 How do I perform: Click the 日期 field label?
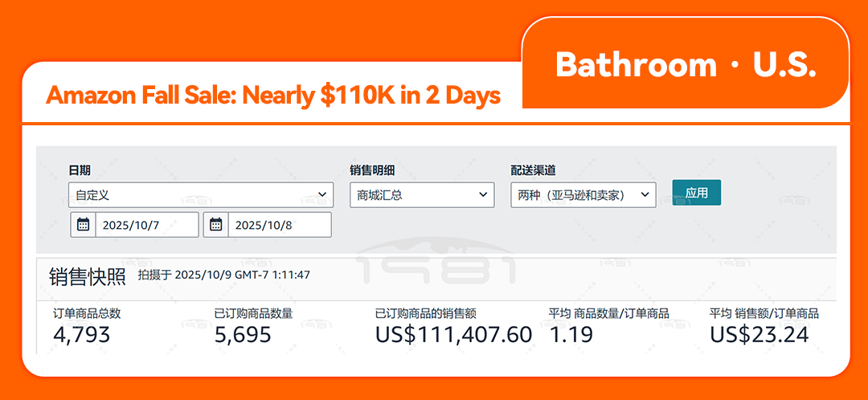pyautogui.click(x=80, y=170)
